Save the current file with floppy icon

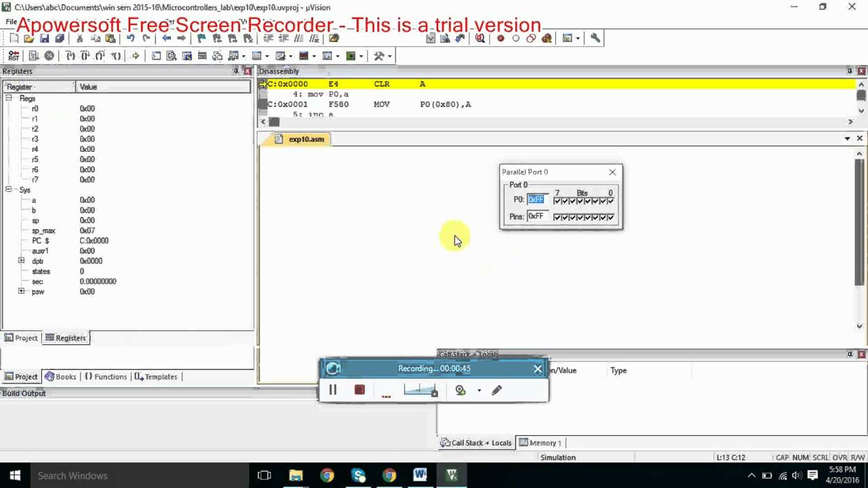[44, 39]
